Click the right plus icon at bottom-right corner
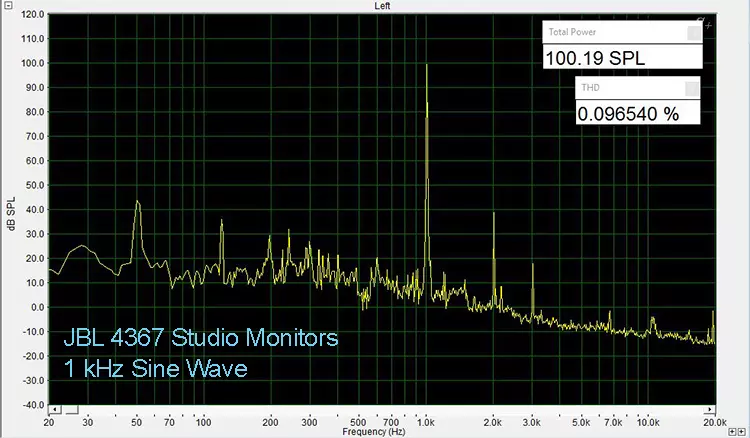Image resolution: width=750 pixels, height=438 pixels. pyautogui.click(x=740, y=432)
